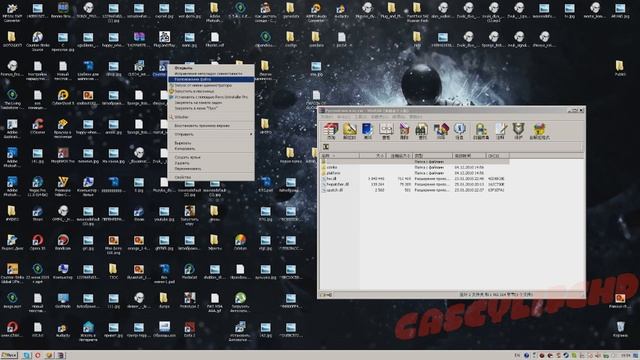Click the Protect shield icon in WinRAR
This screenshot has width=640, height=360.
pos(518,131)
